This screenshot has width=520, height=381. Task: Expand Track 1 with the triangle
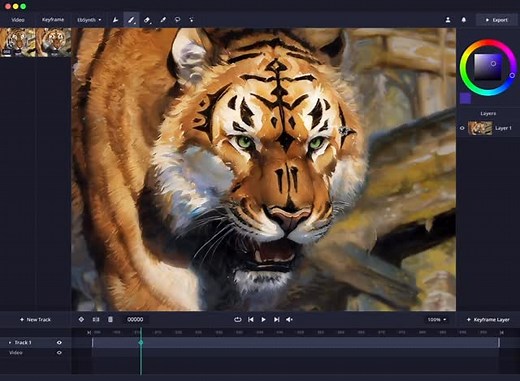pos(10,343)
